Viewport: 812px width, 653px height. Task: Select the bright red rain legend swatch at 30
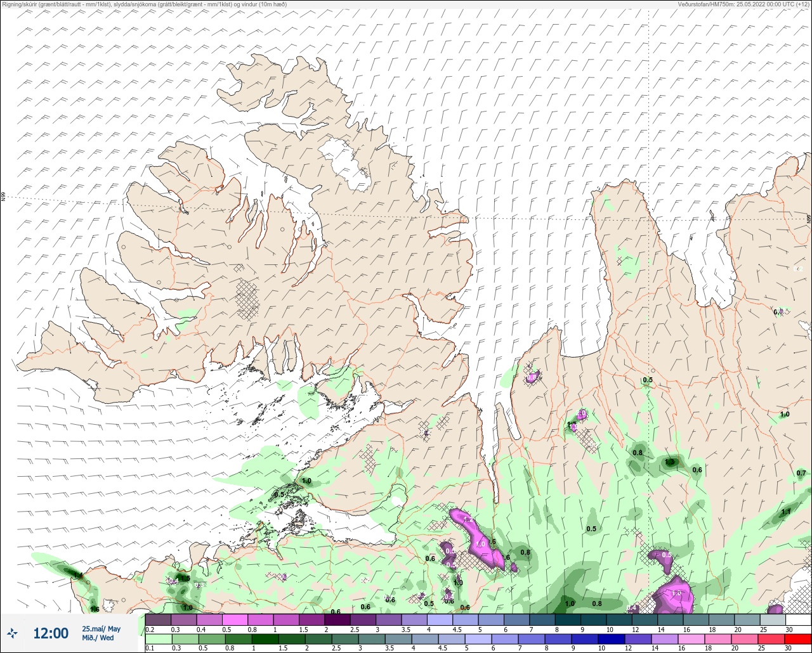point(798,639)
